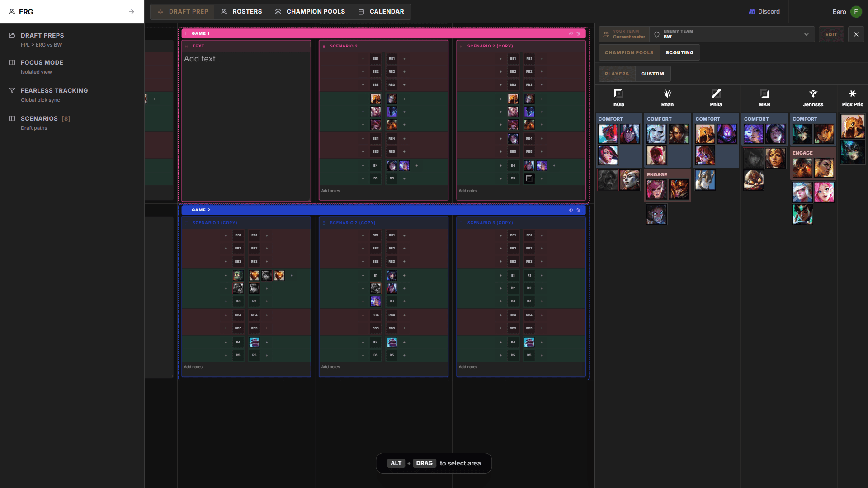Expand the enemy team BW dropdown
Image resolution: width=868 pixels, height=488 pixels.
coord(806,34)
